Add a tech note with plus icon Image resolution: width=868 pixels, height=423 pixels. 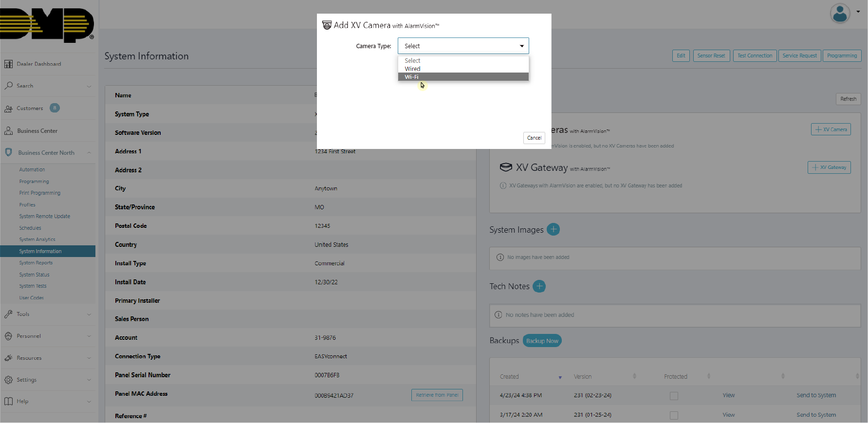coord(539,286)
